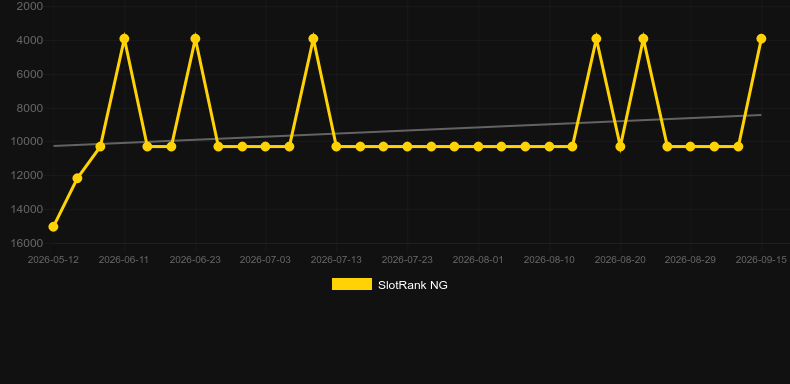Select the data point above 2026-07-13

(x=336, y=147)
